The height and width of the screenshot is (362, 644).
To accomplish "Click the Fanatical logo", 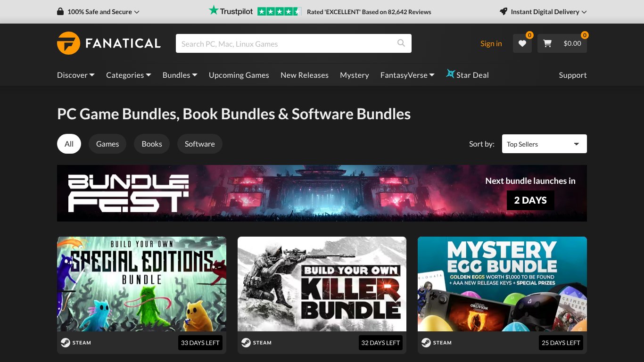I will point(109,43).
